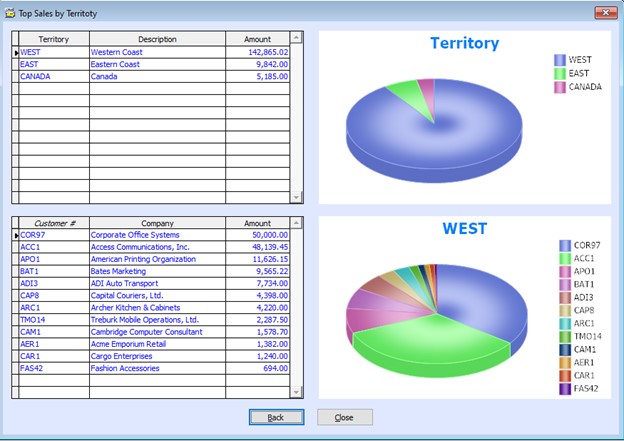The image size is (624, 441).
Task: Click the Back button
Action: pyautogui.click(x=276, y=417)
